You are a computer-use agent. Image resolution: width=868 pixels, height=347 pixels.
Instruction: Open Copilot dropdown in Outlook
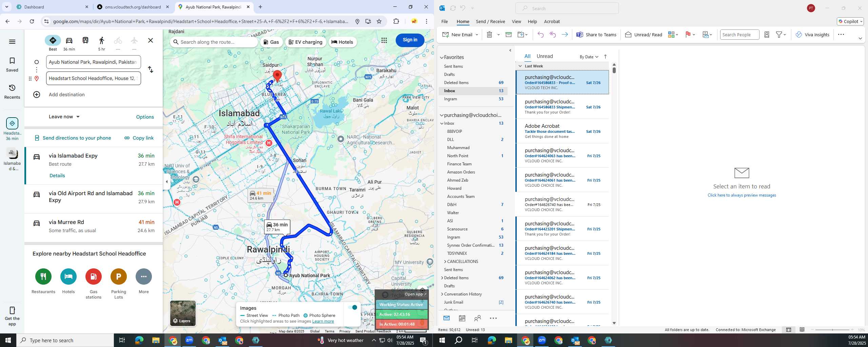click(x=850, y=21)
